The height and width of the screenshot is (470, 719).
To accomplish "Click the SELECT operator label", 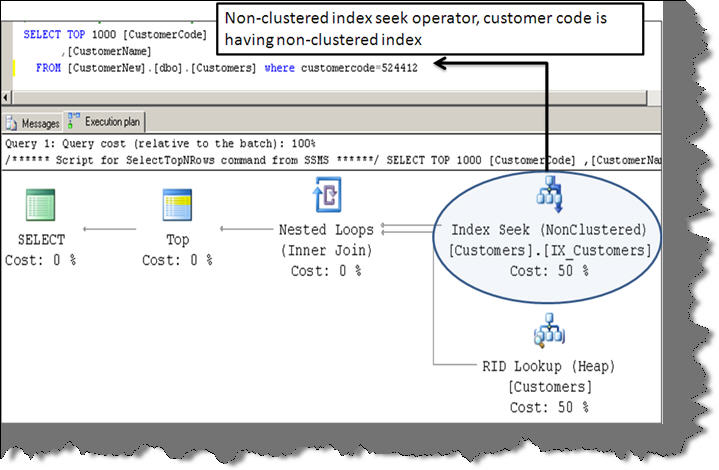I will (41, 239).
